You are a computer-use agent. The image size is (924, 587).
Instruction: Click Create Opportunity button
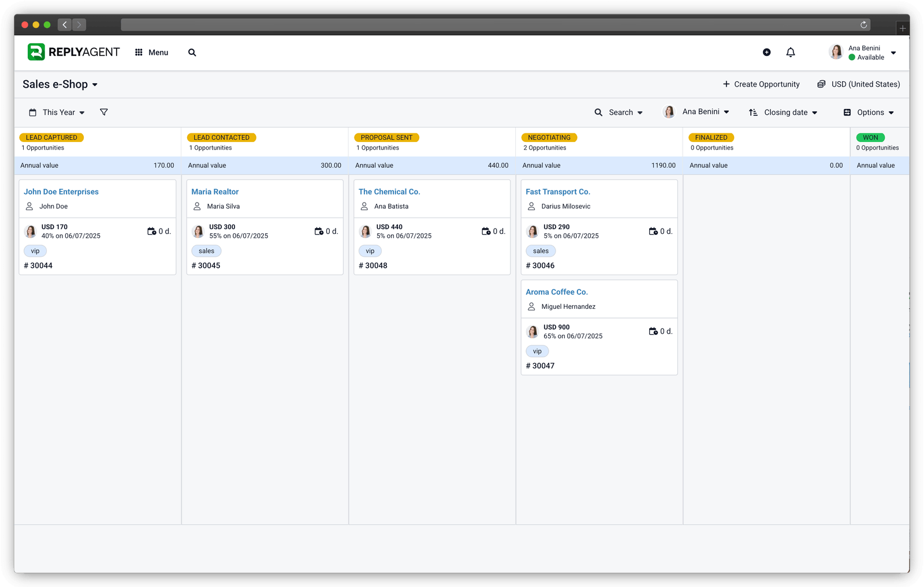[761, 84]
